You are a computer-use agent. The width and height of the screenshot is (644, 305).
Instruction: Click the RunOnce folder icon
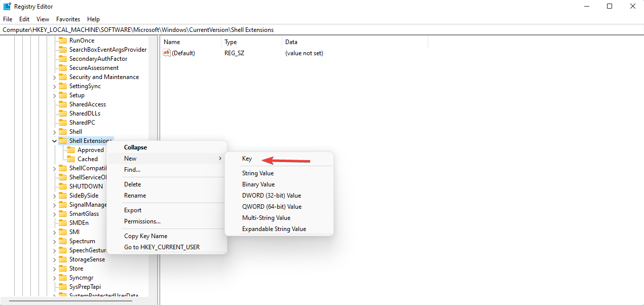(62, 41)
